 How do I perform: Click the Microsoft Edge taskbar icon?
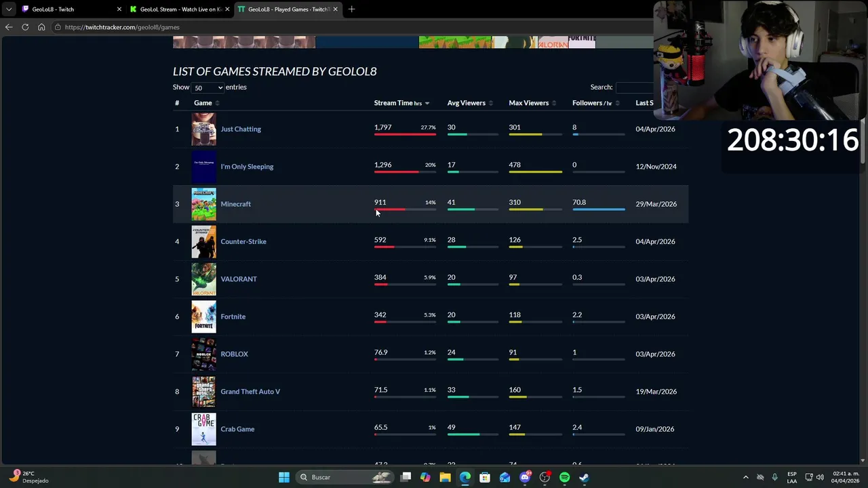(x=465, y=477)
